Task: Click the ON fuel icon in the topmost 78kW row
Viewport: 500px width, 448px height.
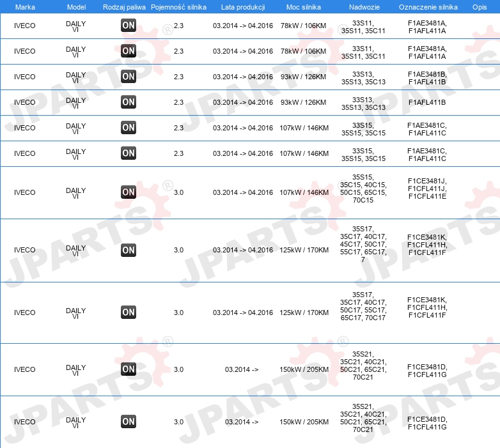Action: point(128,26)
